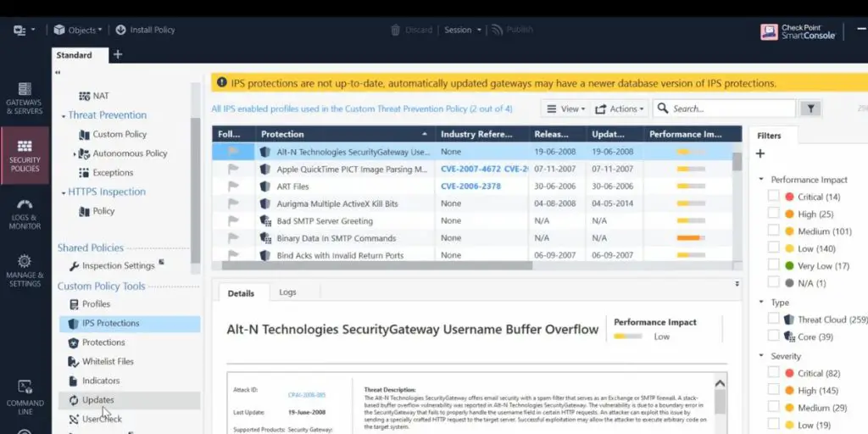Open CVE-2006-2378 reference link
868x434 pixels.
point(471,186)
